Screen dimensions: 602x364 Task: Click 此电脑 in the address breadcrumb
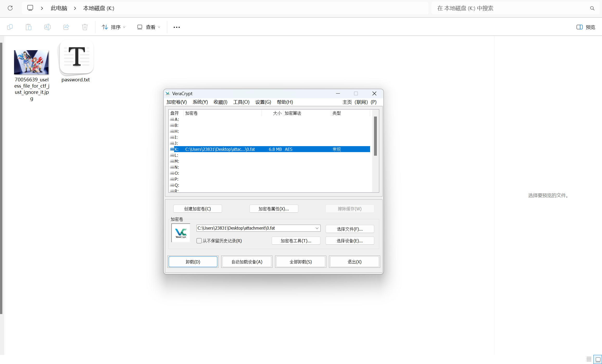[59, 8]
